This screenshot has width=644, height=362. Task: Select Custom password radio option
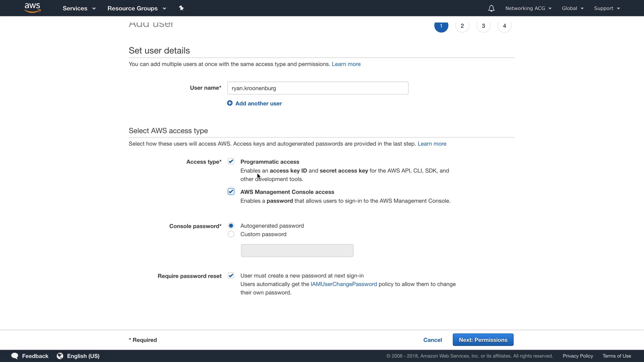click(x=231, y=234)
